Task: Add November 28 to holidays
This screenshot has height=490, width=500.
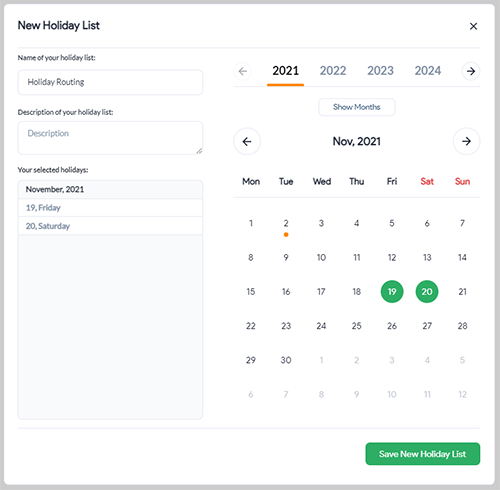Action: [x=462, y=326]
